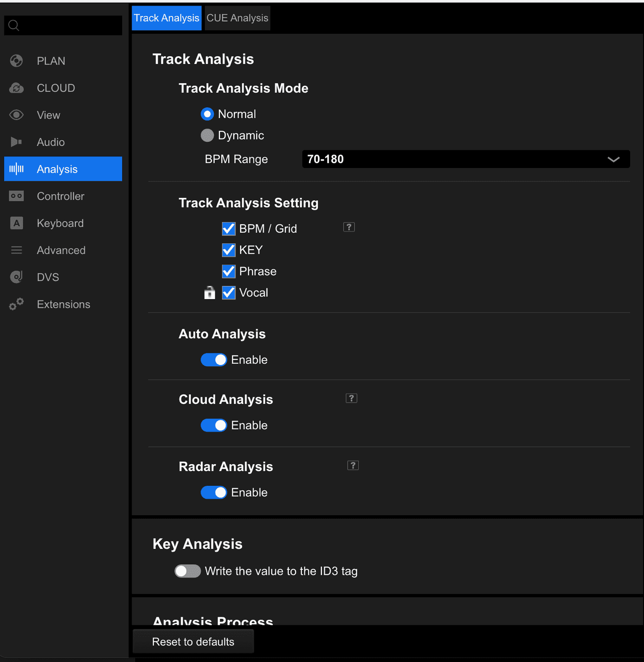Open the CLOUD settings icon
Screen dimensions: 644x662
coord(16,88)
